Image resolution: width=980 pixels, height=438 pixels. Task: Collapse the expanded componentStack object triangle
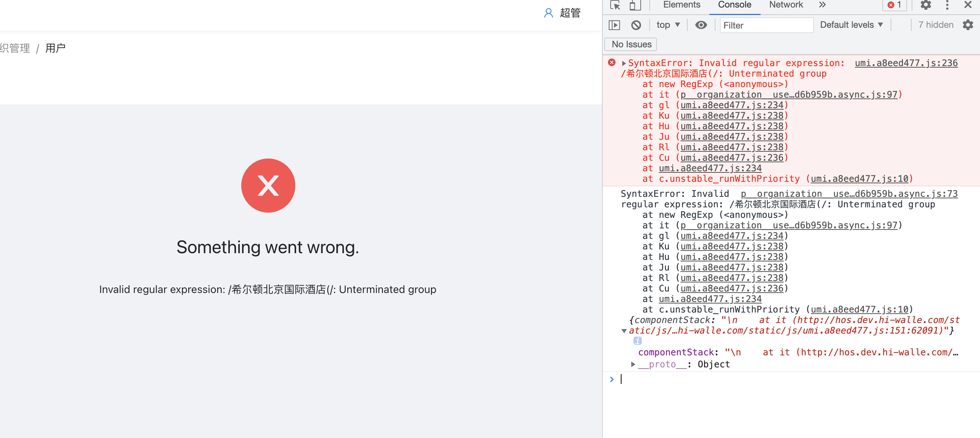(624, 331)
